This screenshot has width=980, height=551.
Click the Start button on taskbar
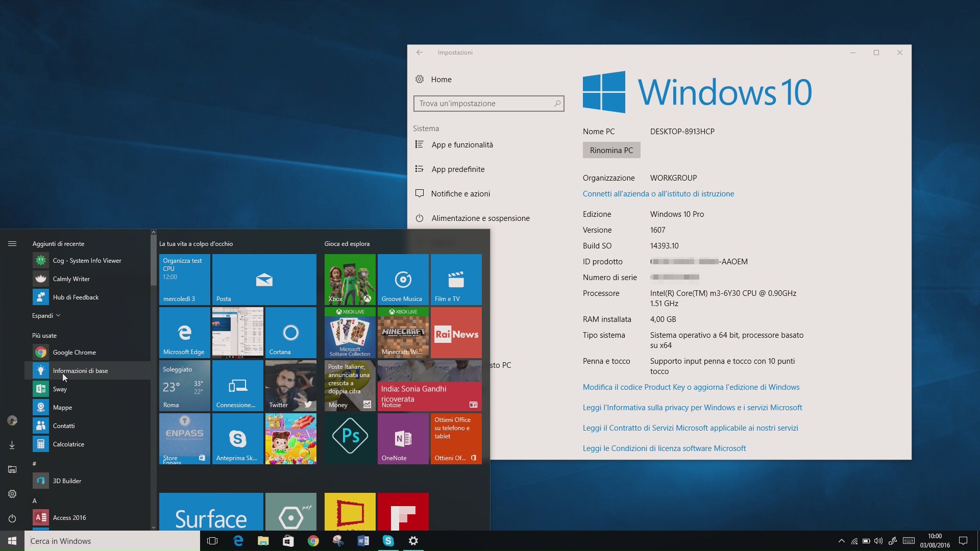[x=12, y=541]
